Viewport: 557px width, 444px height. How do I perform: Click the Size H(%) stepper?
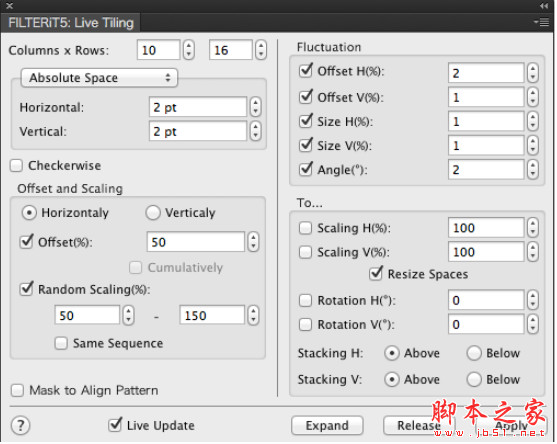pos(532,121)
